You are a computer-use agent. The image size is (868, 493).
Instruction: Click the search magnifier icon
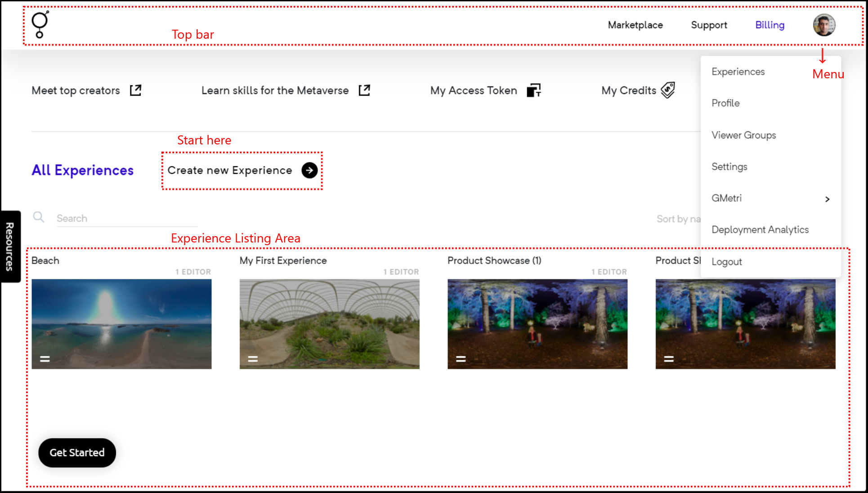[39, 217]
